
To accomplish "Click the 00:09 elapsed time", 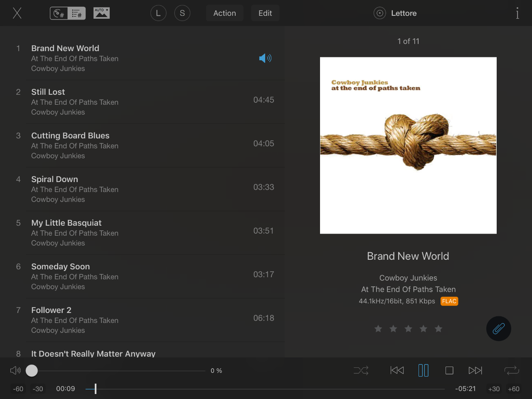I will (66, 389).
